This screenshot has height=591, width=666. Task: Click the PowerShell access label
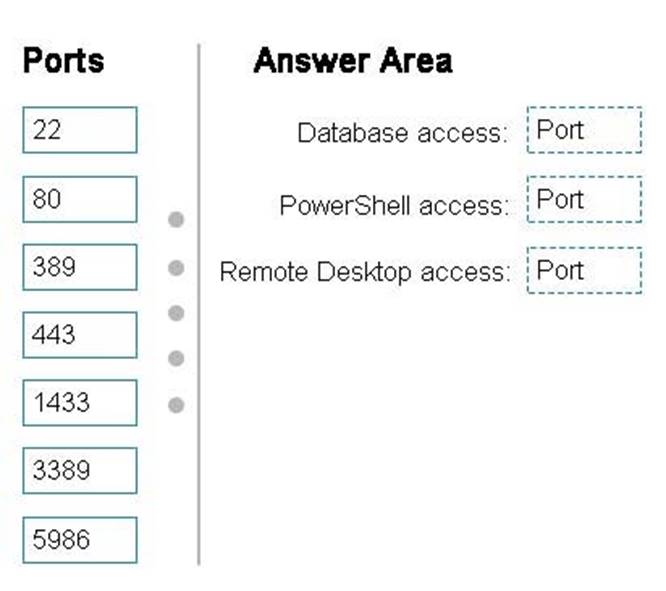394,205
